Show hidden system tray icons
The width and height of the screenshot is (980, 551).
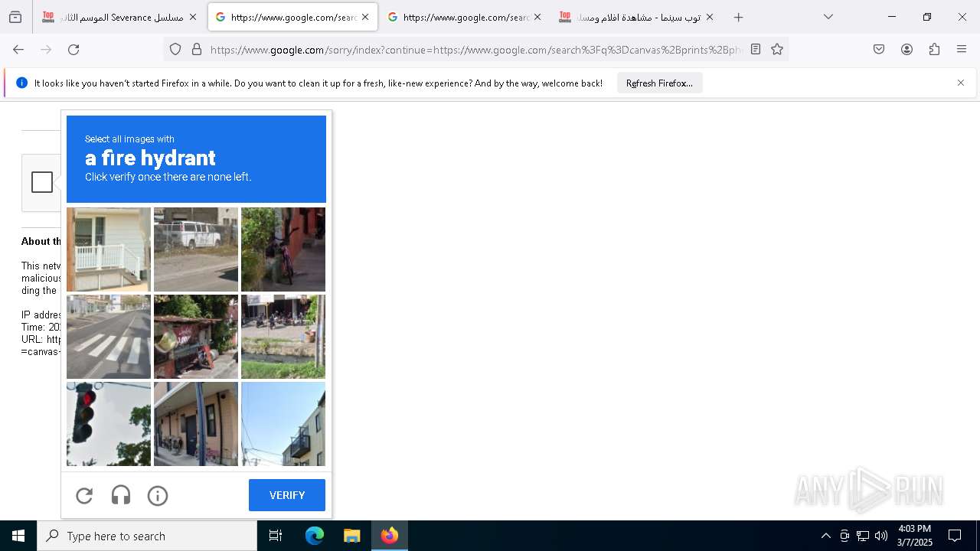(x=825, y=536)
